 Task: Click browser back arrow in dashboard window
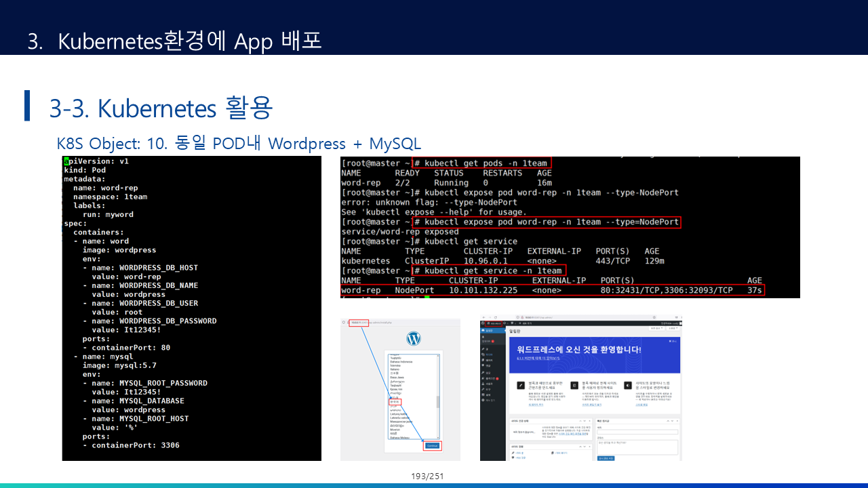click(x=484, y=317)
